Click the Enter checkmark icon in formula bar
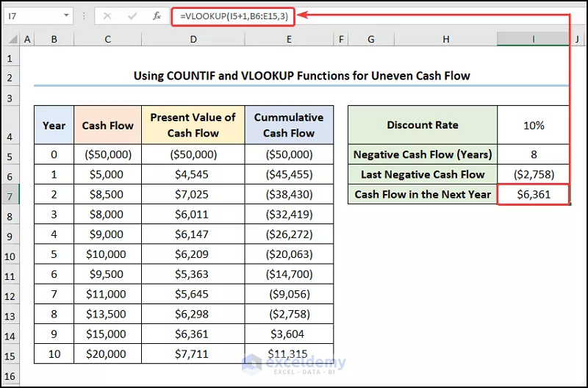588x388 pixels. (132, 16)
